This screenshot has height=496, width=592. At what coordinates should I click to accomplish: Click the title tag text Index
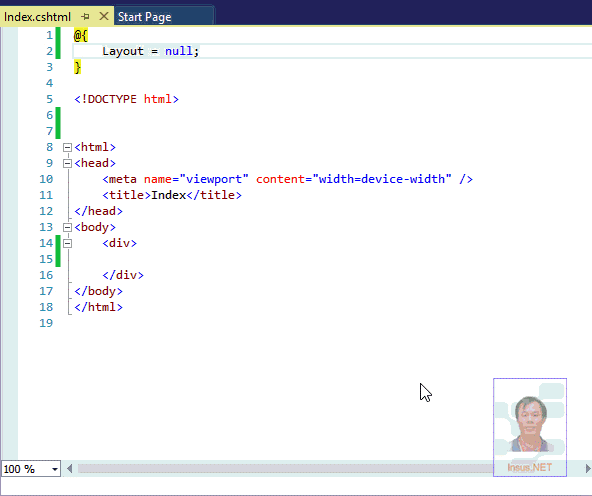168,195
